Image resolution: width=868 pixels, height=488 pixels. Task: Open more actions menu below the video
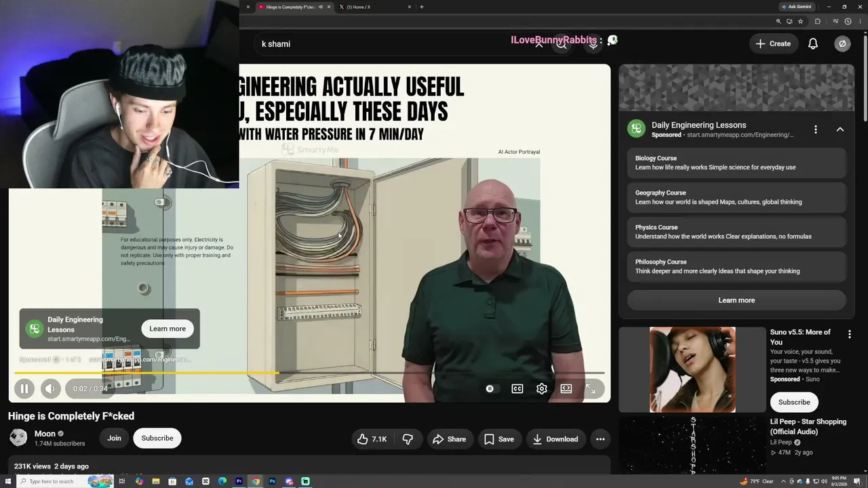click(600, 439)
